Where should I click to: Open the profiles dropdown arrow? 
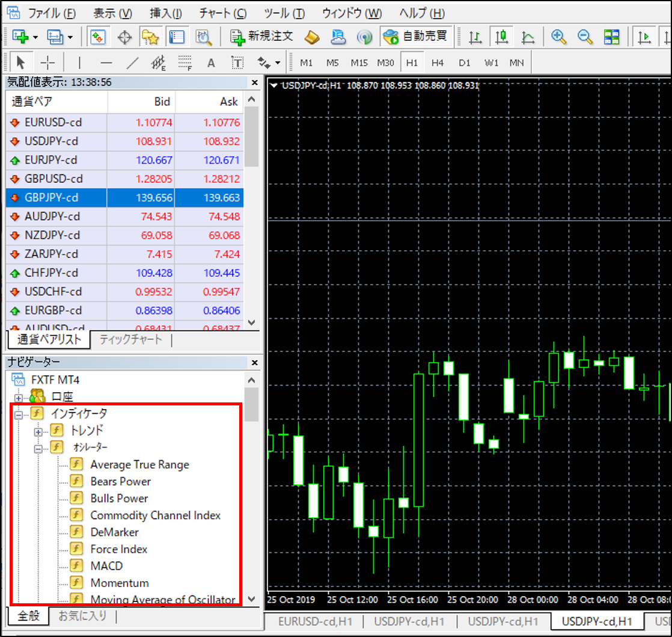pos(70,37)
